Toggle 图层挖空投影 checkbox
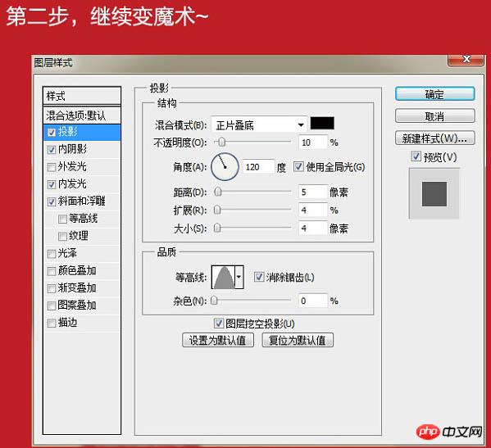This screenshot has width=491, height=448. click(218, 324)
